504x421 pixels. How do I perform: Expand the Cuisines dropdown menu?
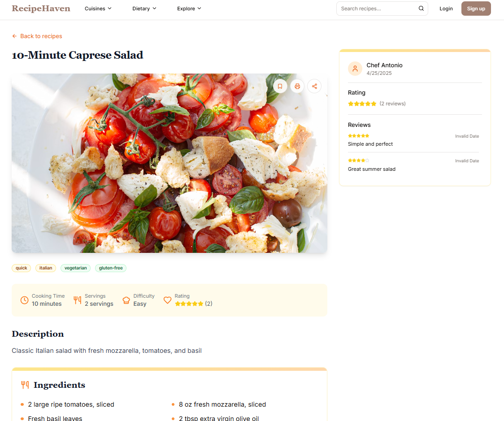pyautogui.click(x=98, y=9)
